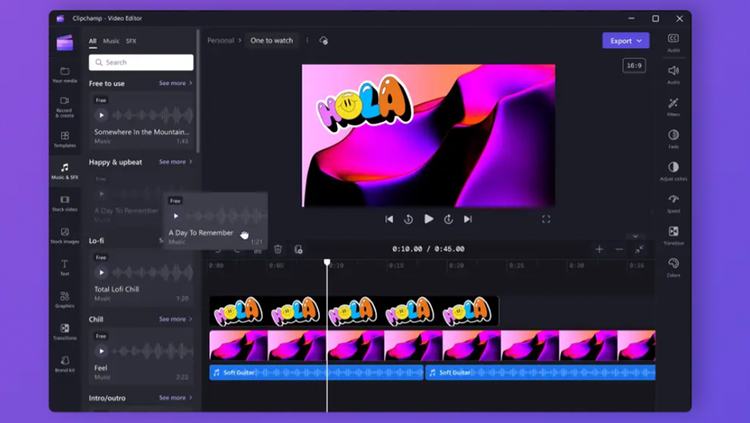Skip to the start of video
This screenshot has width=750, height=423.
coord(389,219)
